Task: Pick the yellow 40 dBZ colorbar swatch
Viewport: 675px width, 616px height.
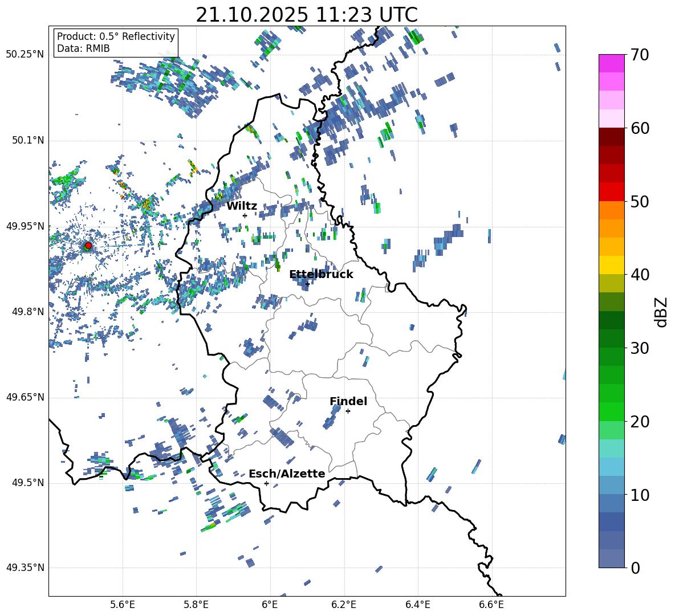Action: tap(611, 265)
